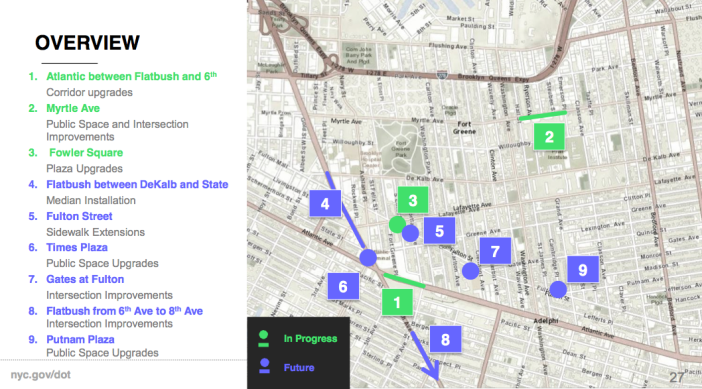Click the Fowler Square list heading

86,153
